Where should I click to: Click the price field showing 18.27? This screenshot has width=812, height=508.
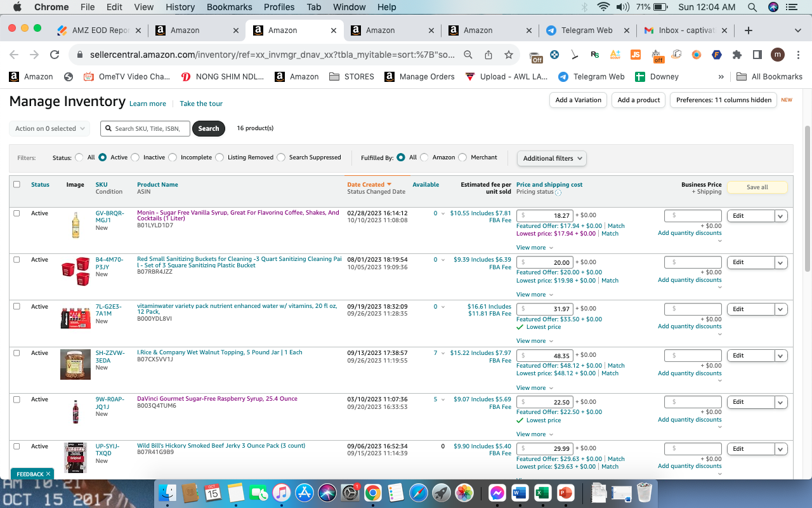(545, 216)
